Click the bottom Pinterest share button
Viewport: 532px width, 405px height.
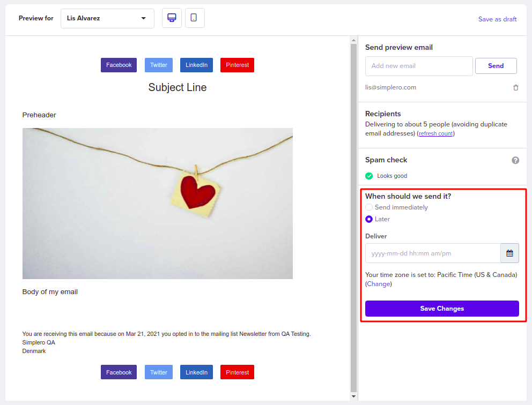pos(237,372)
